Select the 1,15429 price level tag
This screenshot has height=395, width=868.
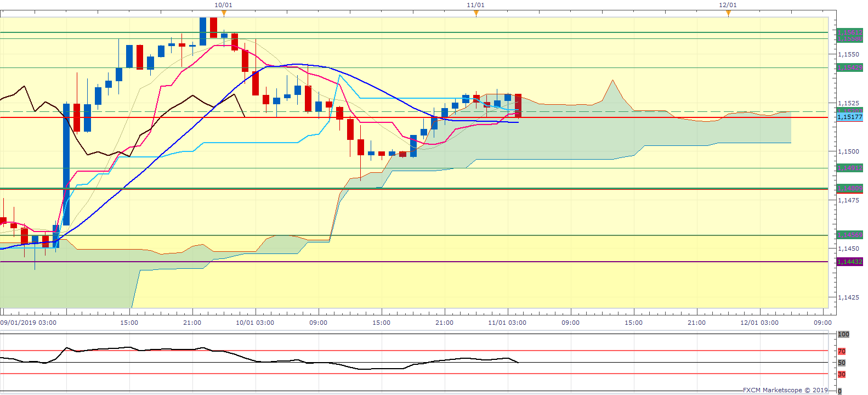[849, 67]
